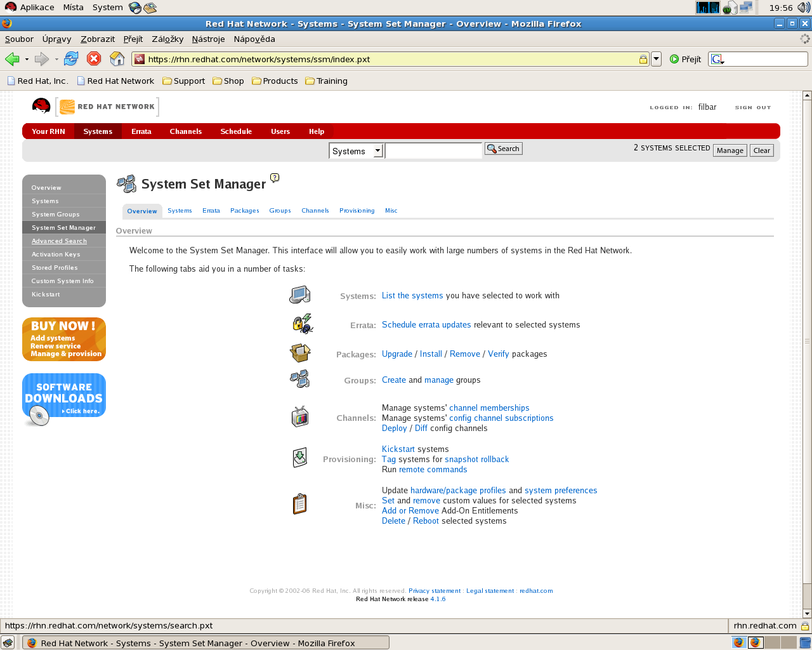Reload the page with the refresh icon
Screen dimensions: 812x650
[71, 59]
